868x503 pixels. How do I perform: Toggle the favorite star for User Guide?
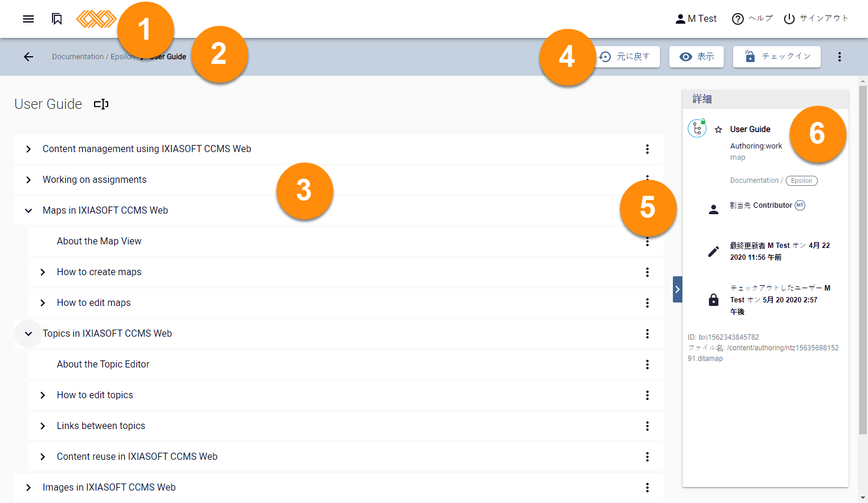[x=718, y=130]
